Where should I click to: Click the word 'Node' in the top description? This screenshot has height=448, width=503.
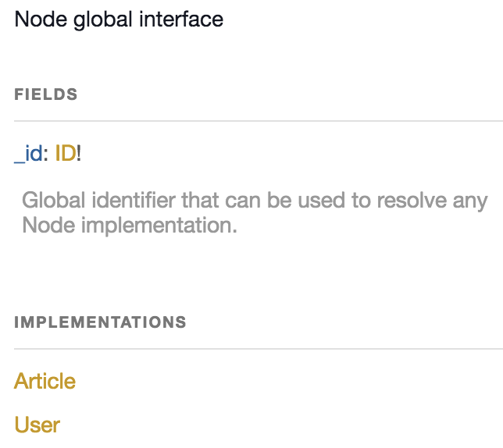coord(34,20)
